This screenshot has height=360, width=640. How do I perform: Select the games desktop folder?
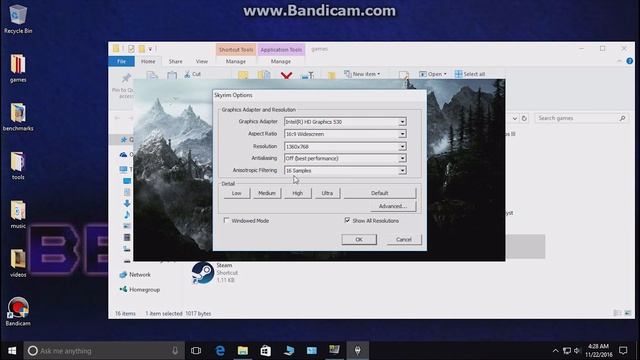[18, 68]
